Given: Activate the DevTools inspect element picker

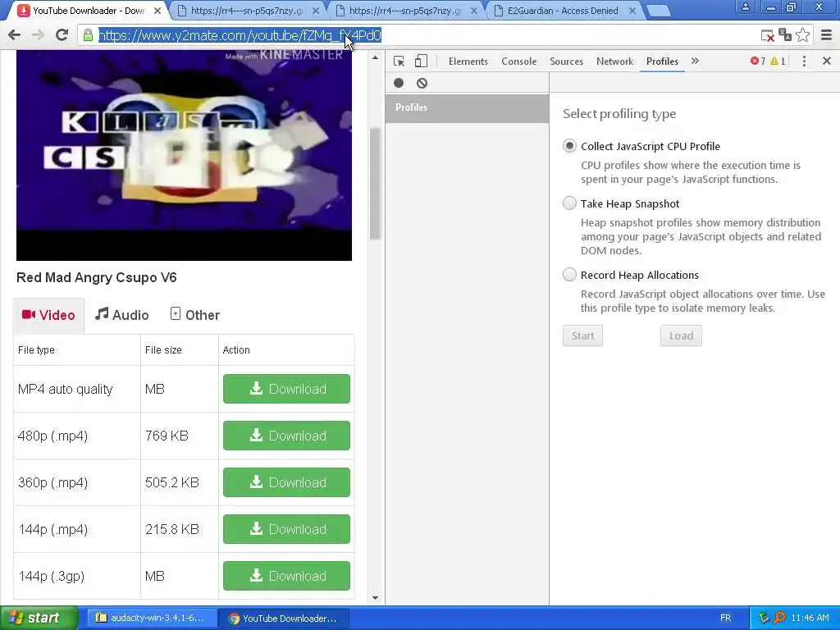Looking at the screenshot, I should click(x=399, y=61).
